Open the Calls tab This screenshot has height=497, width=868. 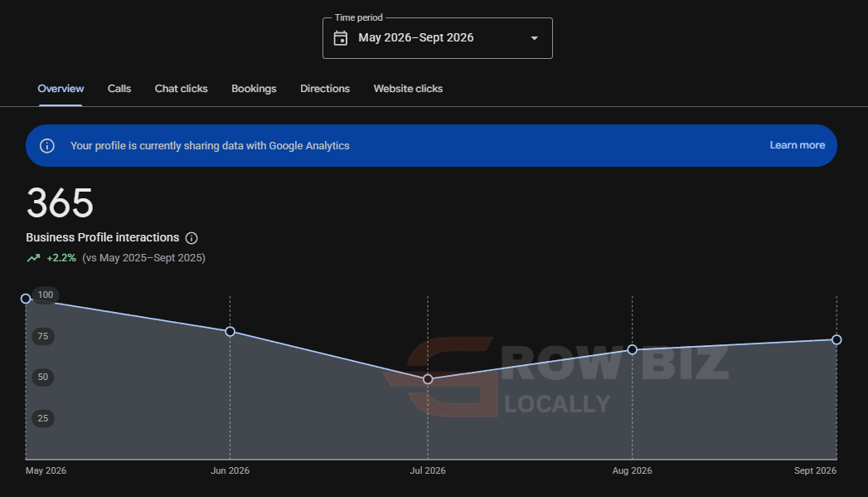pos(119,89)
